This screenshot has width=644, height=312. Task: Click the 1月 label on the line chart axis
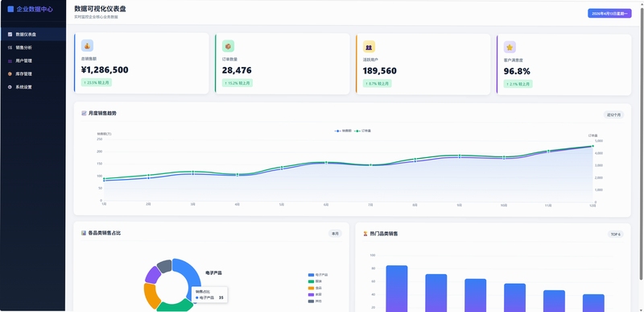pyautogui.click(x=104, y=204)
